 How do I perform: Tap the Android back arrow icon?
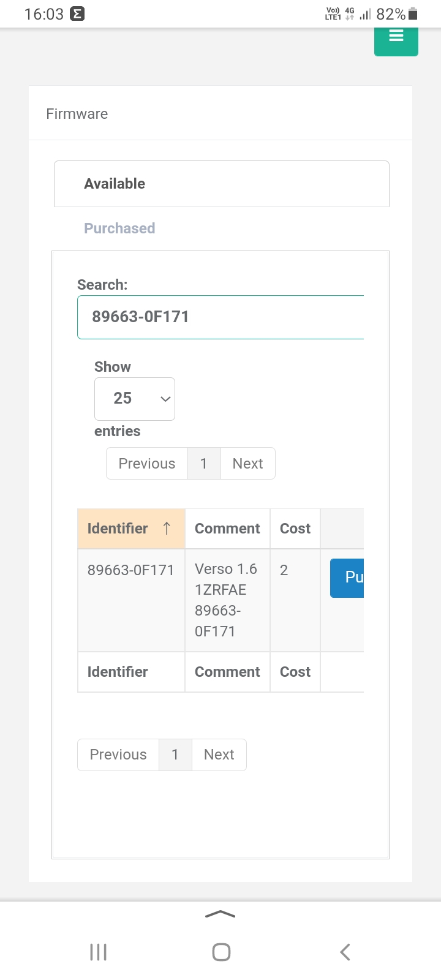pos(345,952)
